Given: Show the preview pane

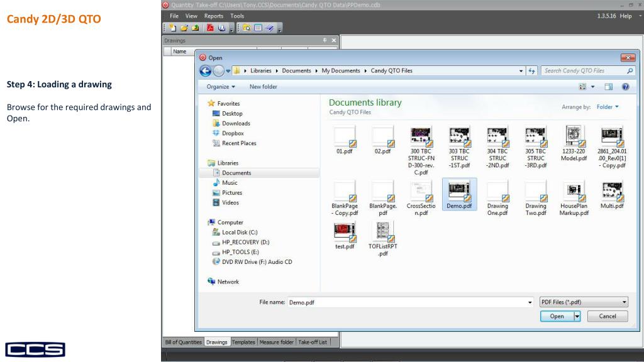Looking at the screenshot, I should [x=608, y=87].
